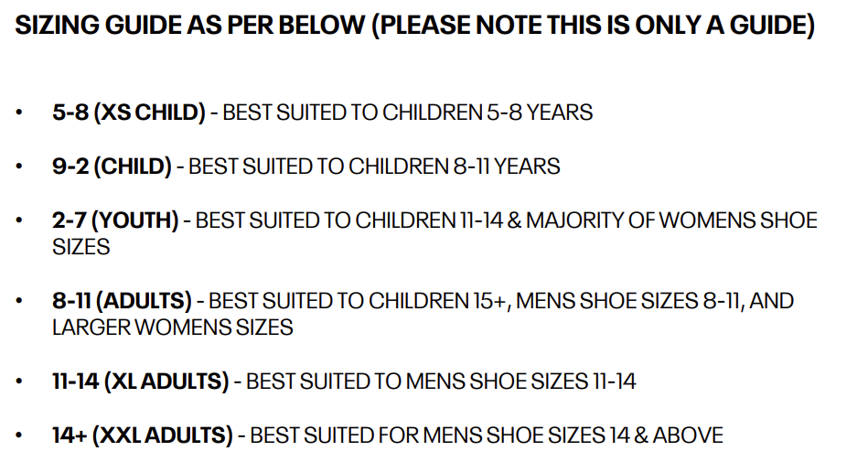Click "BEST SUITED TO MENS SHOE SIZES 11-14"
868x462 pixels.
[x=441, y=381]
